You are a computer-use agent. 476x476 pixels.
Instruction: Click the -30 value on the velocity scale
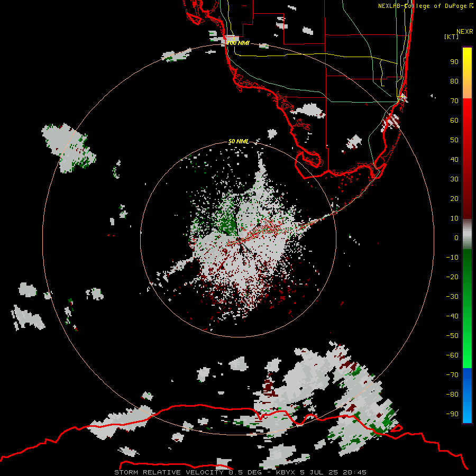pos(452,297)
